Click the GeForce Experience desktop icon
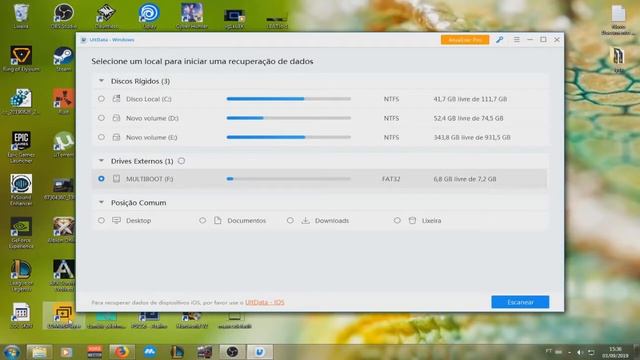The width and height of the screenshot is (640, 360). click(x=21, y=233)
